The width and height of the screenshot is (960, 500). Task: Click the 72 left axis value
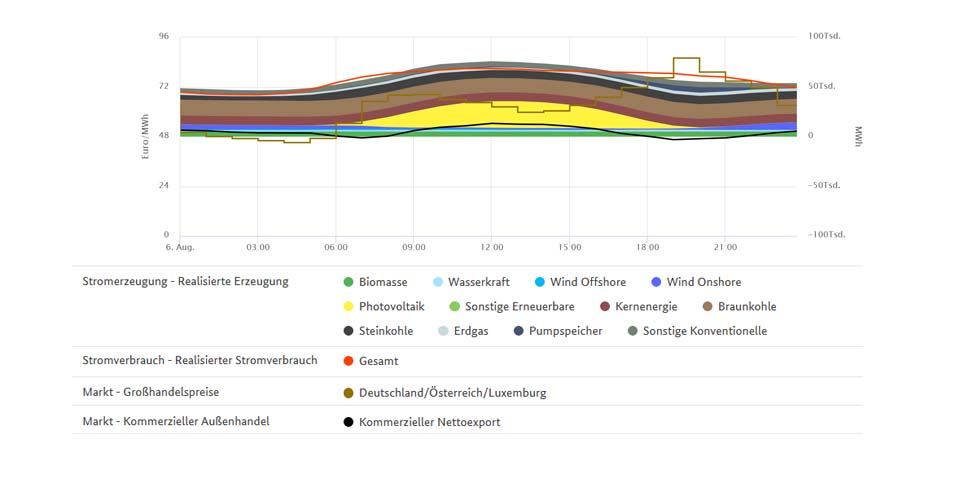[x=163, y=86]
